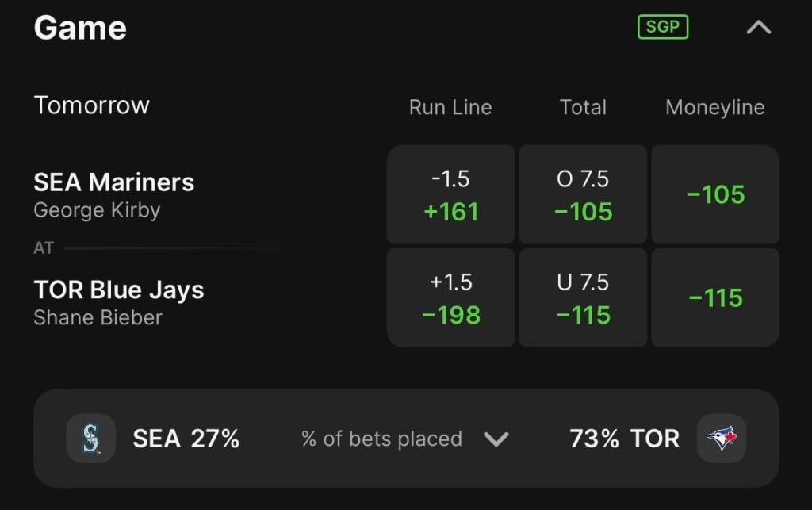812x510 pixels.
Task: Click the Total column header
Action: tap(583, 108)
